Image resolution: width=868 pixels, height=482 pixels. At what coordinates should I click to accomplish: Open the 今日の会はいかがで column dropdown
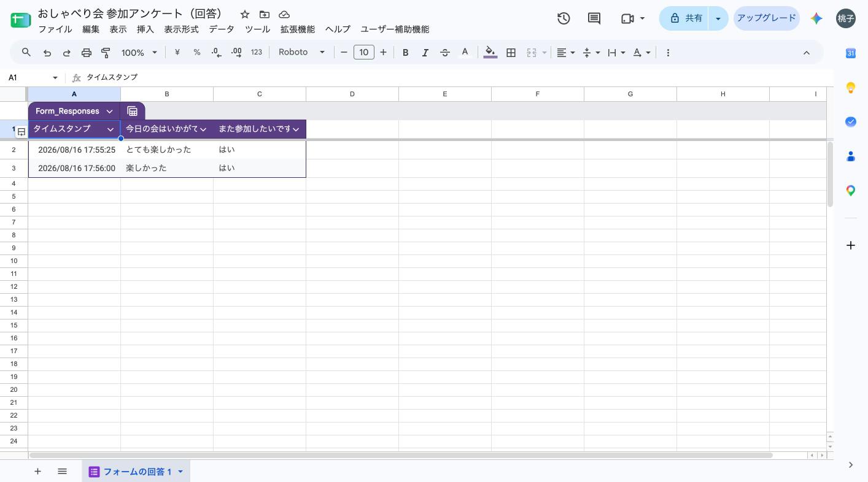[203, 129]
